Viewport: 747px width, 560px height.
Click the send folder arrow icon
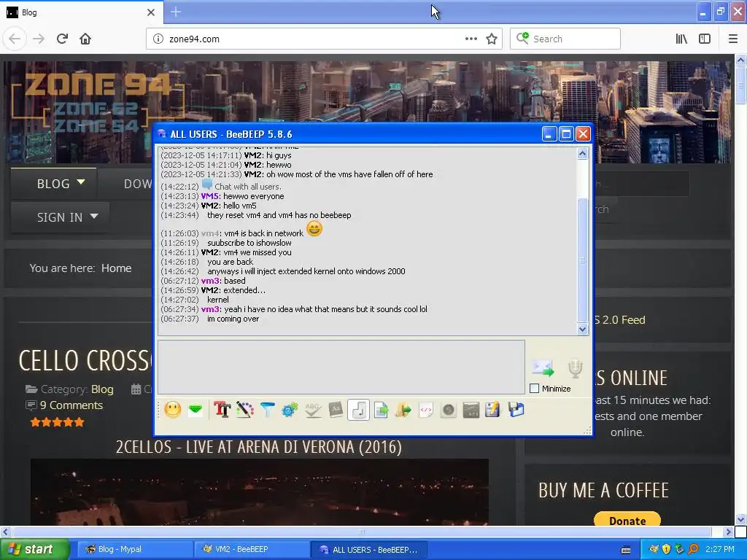point(403,410)
